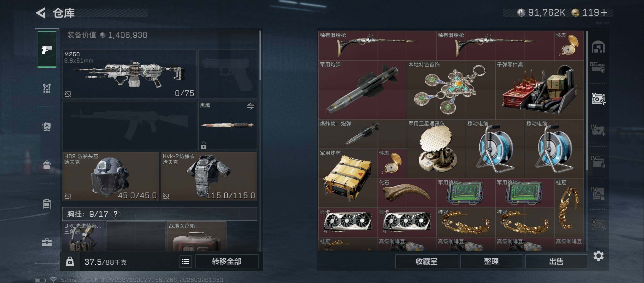Click the stash inventory scrollbar

point(587,100)
